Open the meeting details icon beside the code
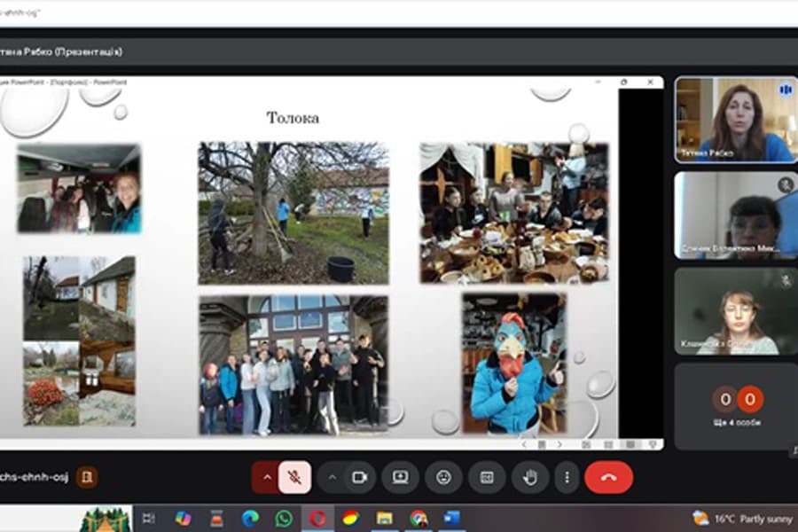 click(x=87, y=477)
